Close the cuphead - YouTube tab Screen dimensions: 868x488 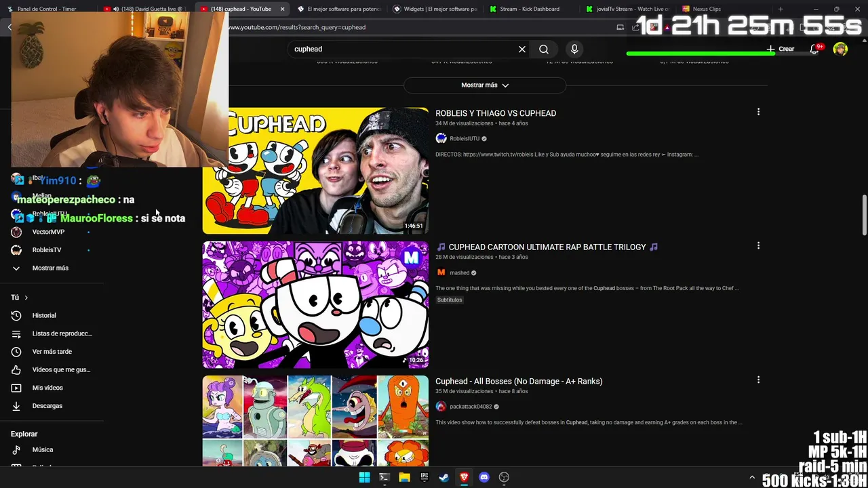(x=282, y=9)
